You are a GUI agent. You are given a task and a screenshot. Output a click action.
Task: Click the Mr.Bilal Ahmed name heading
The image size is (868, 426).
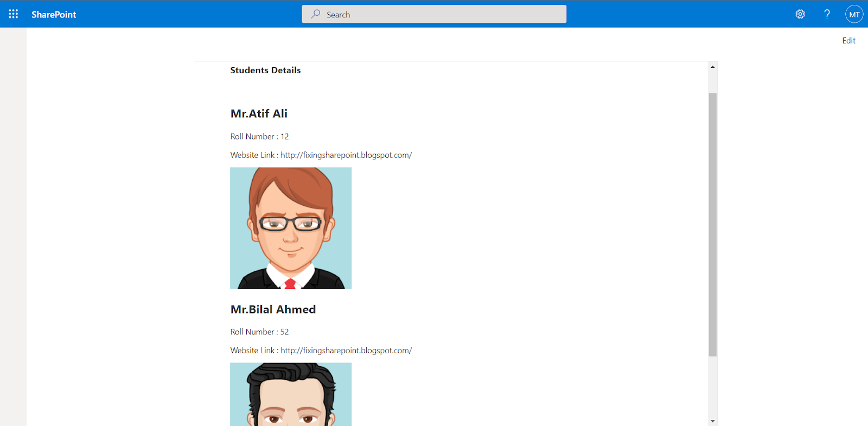tap(273, 309)
